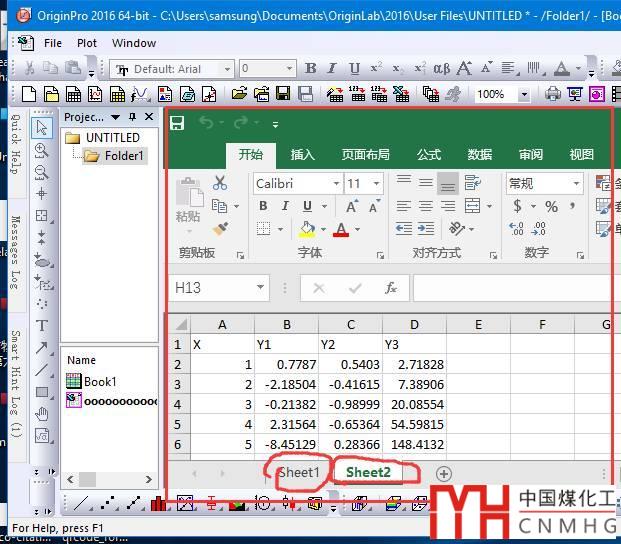The image size is (621, 544).
Task: Click the font color red A swatch
Action: pyautogui.click(x=341, y=230)
